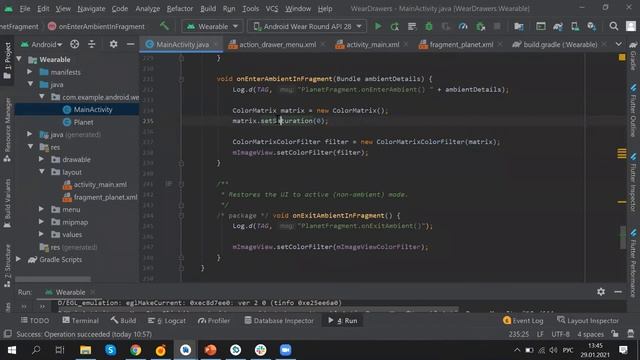Switch to action_drawer_menu.xml tab
The width and height of the screenshot is (640, 360).
(x=277, y=44)
